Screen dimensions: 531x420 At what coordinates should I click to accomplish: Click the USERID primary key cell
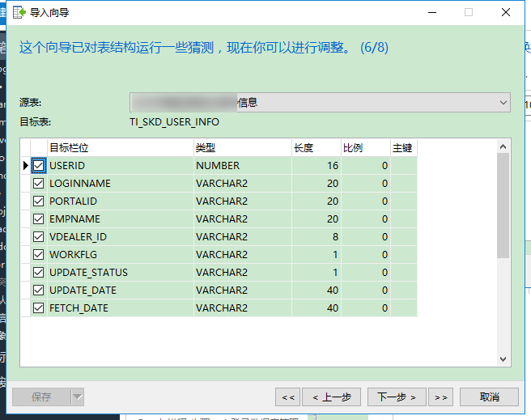(404, 166)
